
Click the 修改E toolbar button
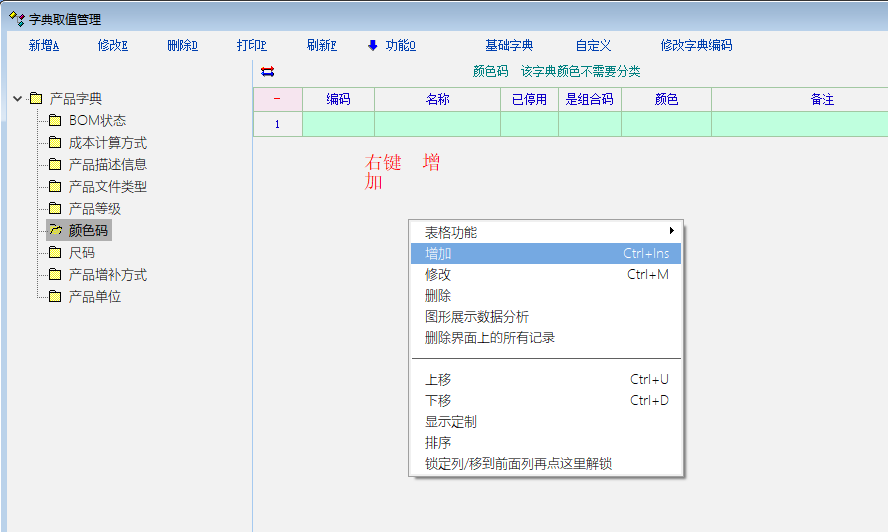click(x=113, y=45)
